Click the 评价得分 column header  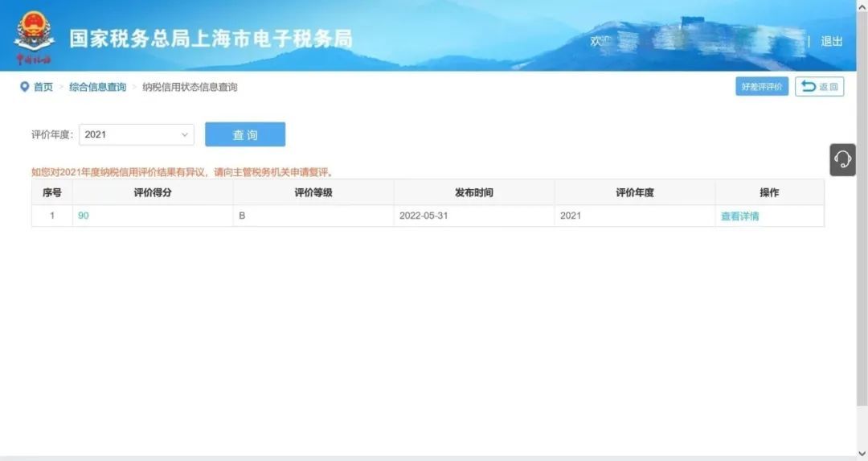coord(153,193)
